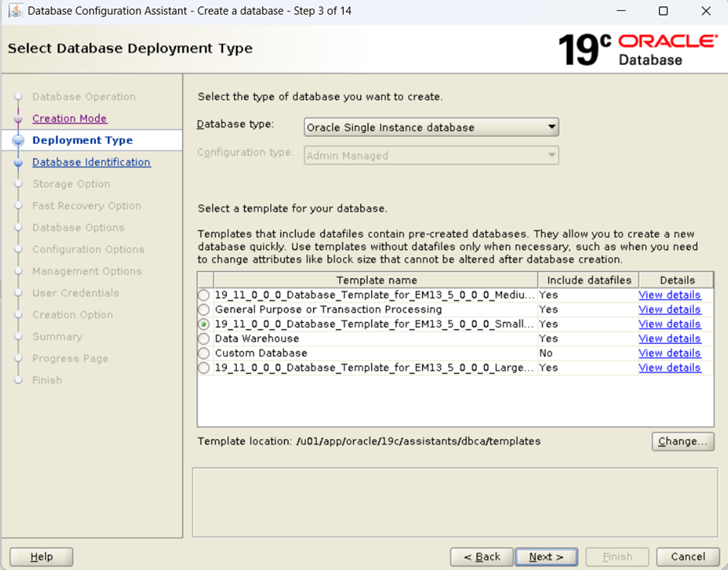
Task: Jump to Database Identification step link
Action: click(91, 163)
